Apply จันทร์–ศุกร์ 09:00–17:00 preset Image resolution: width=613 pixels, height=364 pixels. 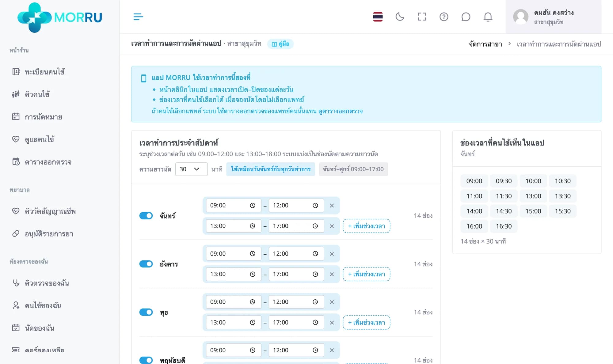click(353, 169)
